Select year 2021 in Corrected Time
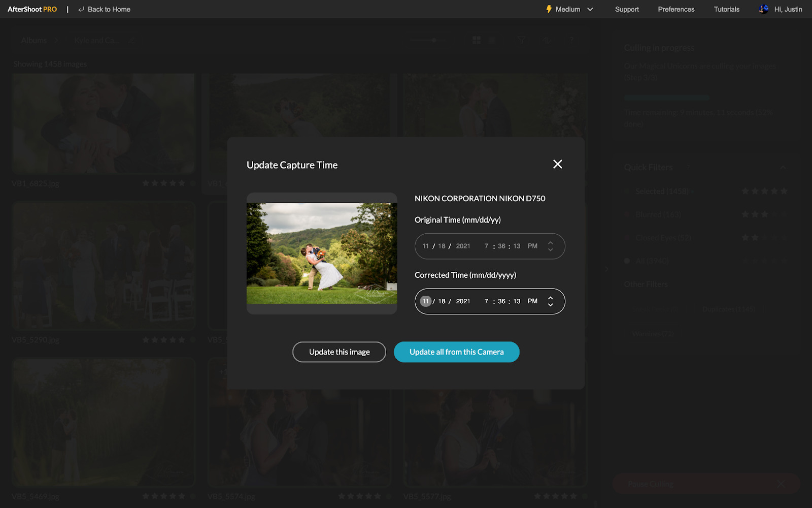 [x=463, y=301]
